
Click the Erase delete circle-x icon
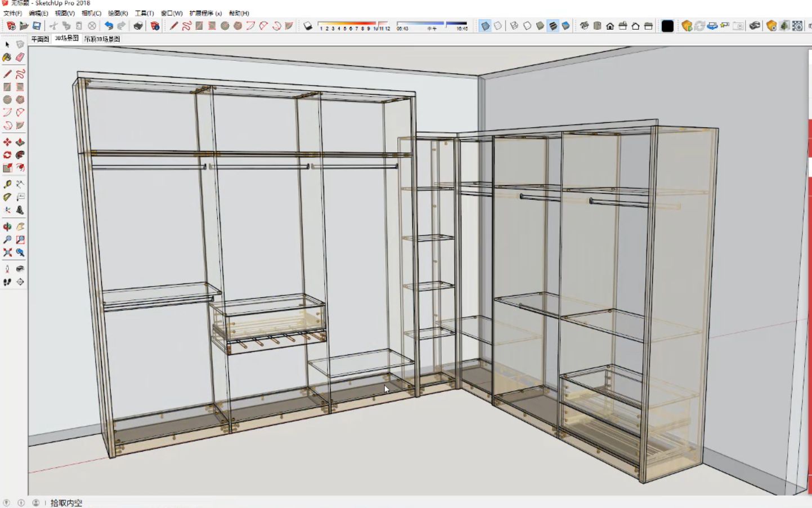pos(92,26)
